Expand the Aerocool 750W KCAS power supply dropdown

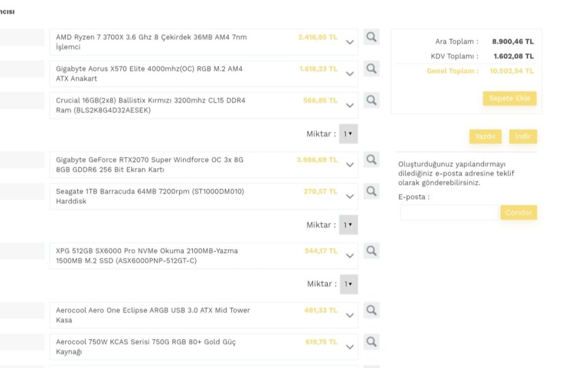coord(350,346)
